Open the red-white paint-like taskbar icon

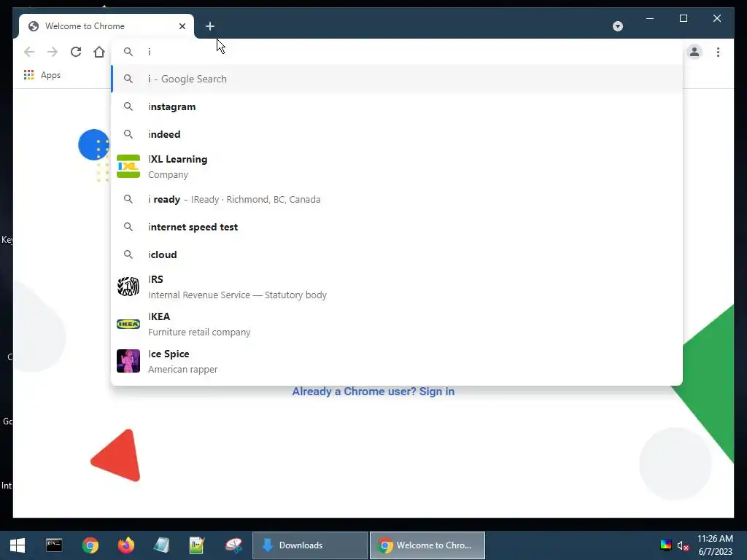[x=233, y=545]
